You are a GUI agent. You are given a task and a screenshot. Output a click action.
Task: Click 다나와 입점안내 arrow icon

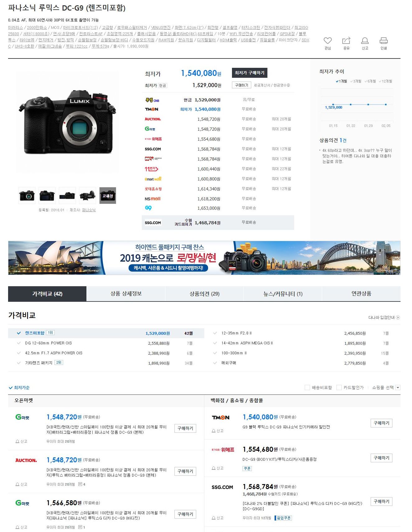coord(398,318)
